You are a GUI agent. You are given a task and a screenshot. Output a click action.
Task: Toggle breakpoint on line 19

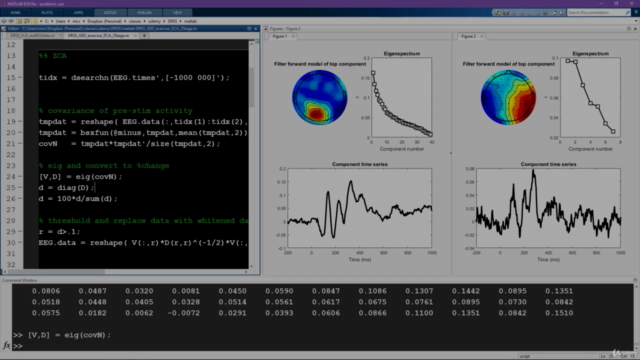click(x=20, y=122)
